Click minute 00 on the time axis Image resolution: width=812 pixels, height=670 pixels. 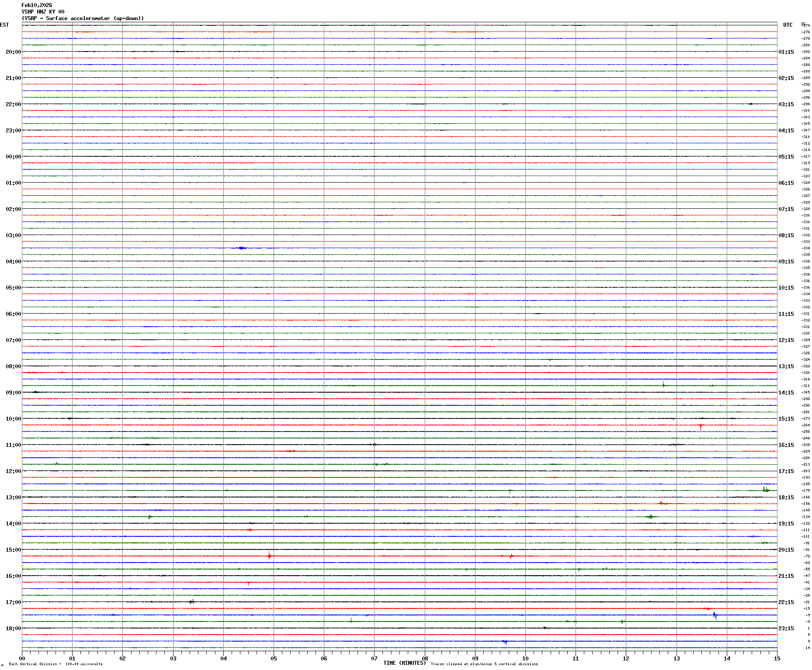pyautogui.click(x=22, y=659)
